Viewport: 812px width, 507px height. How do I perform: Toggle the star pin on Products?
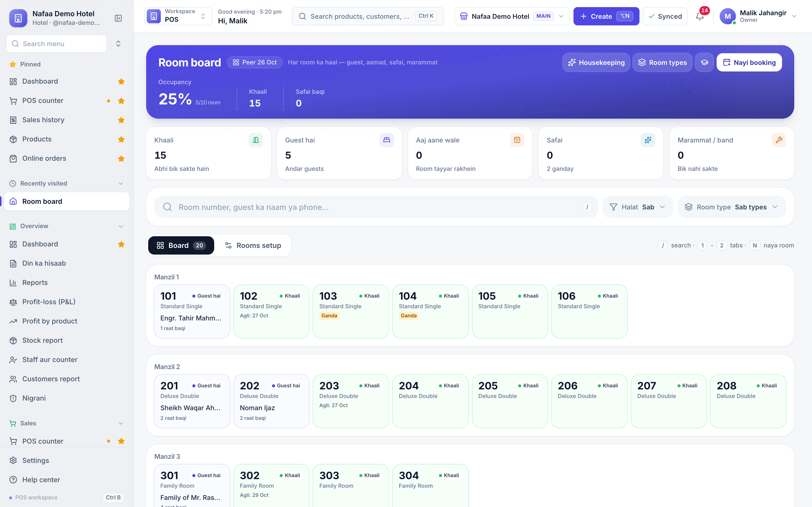[x=121, y=139]
